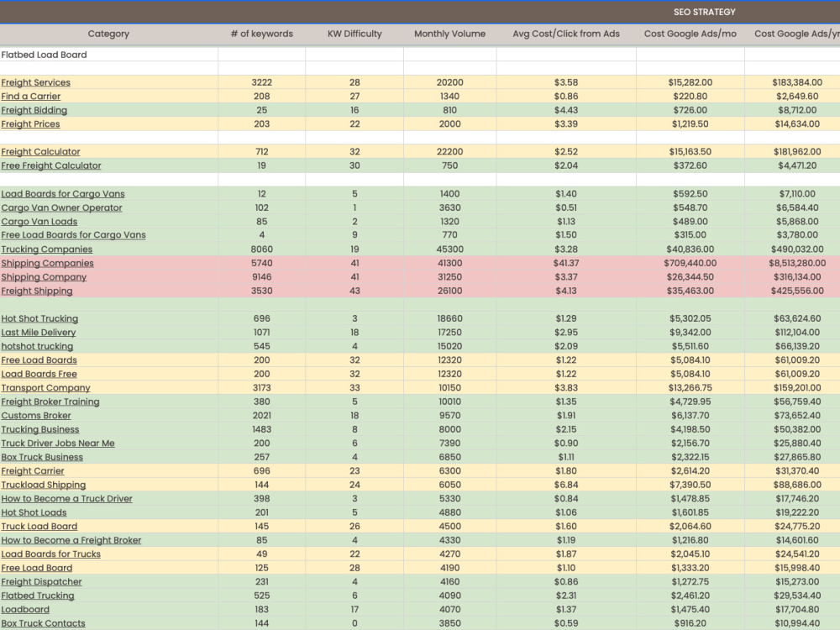Open the Freight Broker Training link
Viewport: 840px width, 630px height.
(50, 402)
